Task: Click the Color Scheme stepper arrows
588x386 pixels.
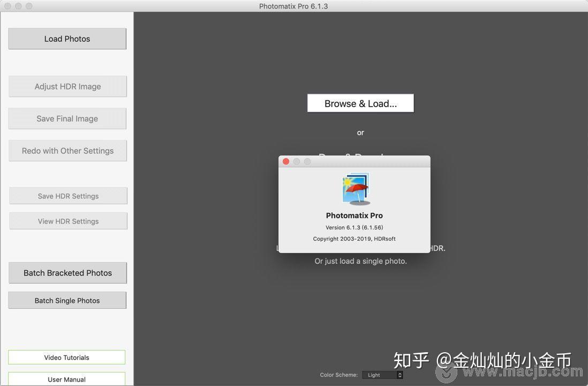Action: (x=400, y=375)
